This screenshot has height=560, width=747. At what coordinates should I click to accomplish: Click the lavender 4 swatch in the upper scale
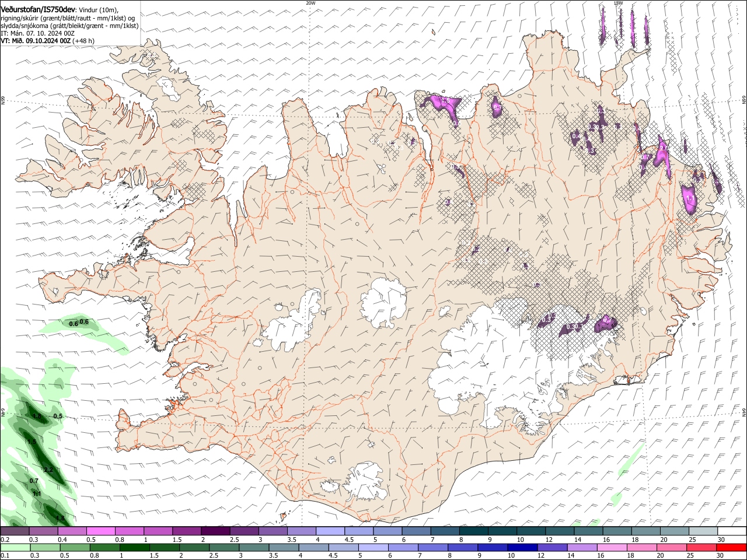[x=330, y=531]
